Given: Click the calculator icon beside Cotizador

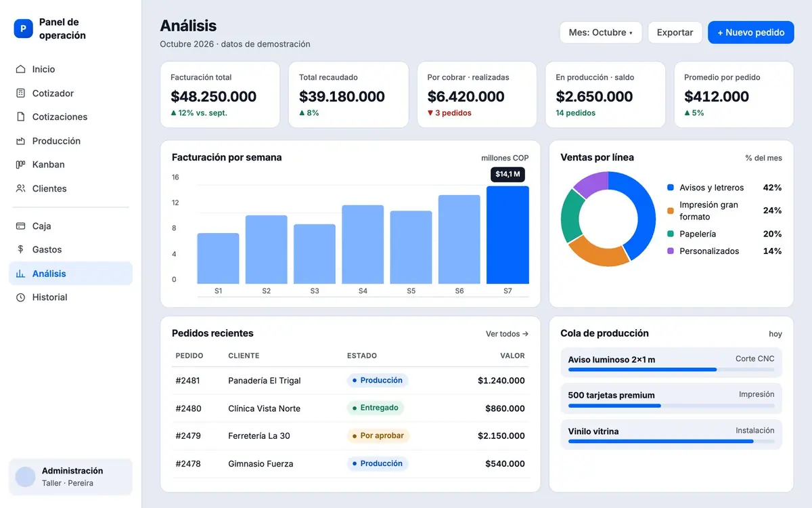Looking at the screenshot, I should pos(20,93).
